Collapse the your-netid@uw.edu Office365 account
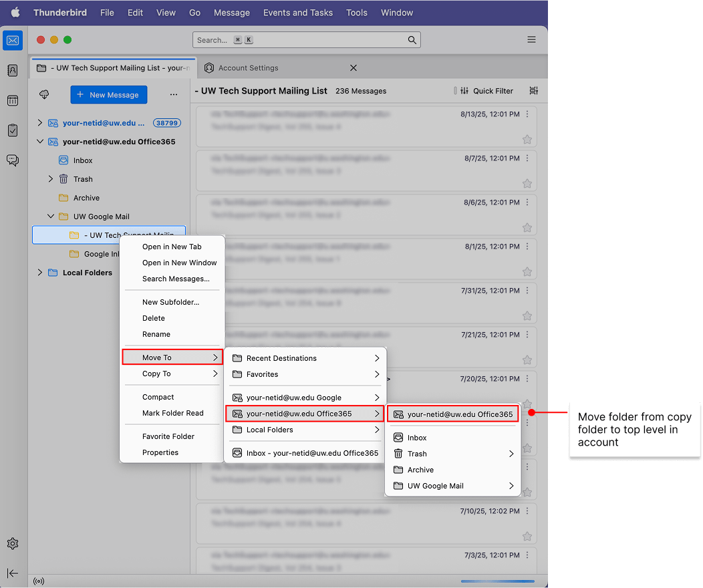 click(x=39, y=141)
